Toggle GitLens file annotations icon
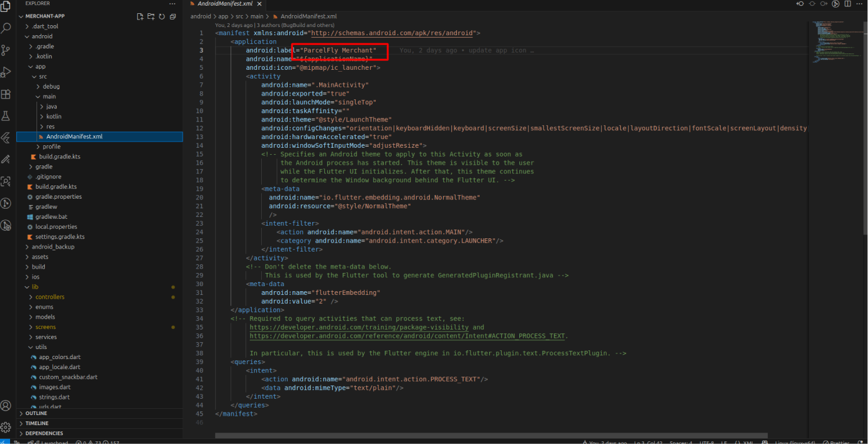Screen dimensions: 868x444 (836, 4)
